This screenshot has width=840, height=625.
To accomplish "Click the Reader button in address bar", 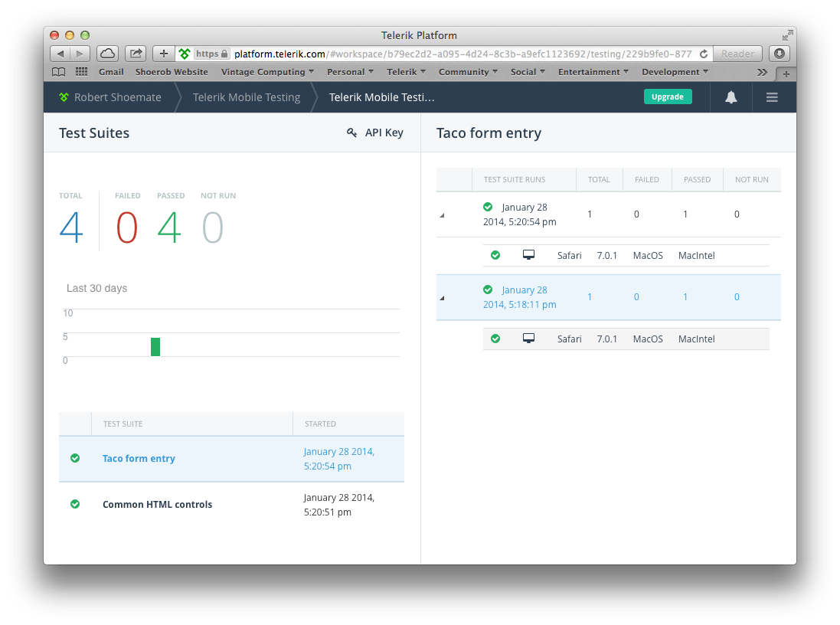I will (x=737, y=54).
